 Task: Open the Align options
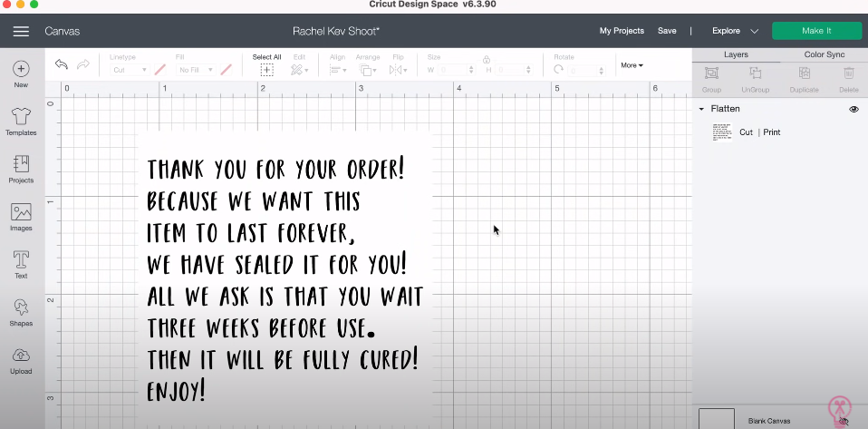coord(337,70)
